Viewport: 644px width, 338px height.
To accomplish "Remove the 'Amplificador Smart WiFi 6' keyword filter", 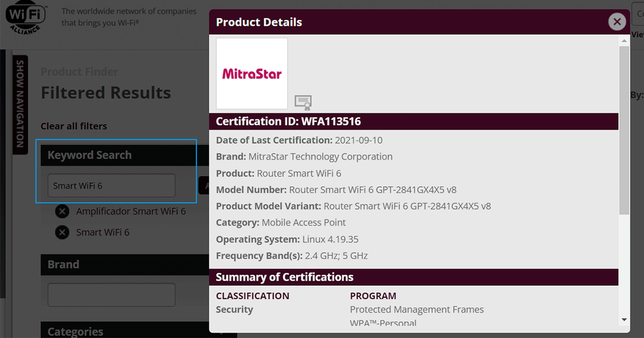I will [62, 212].
